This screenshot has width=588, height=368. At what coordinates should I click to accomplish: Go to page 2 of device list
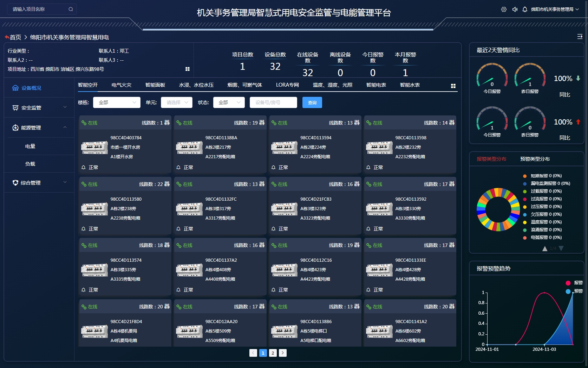click(273, 353)
